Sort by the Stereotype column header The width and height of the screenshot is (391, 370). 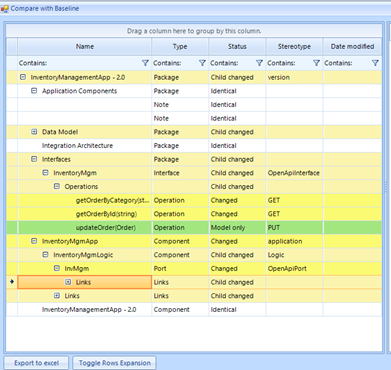[x=294, y=47]
